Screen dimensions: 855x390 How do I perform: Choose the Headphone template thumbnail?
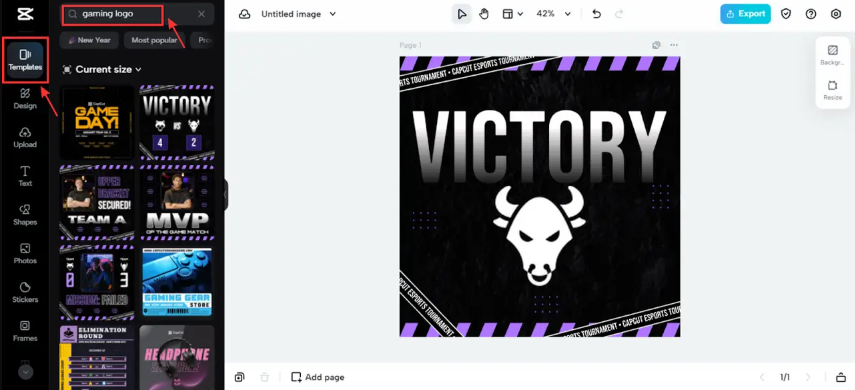click(x=177, y=357)
